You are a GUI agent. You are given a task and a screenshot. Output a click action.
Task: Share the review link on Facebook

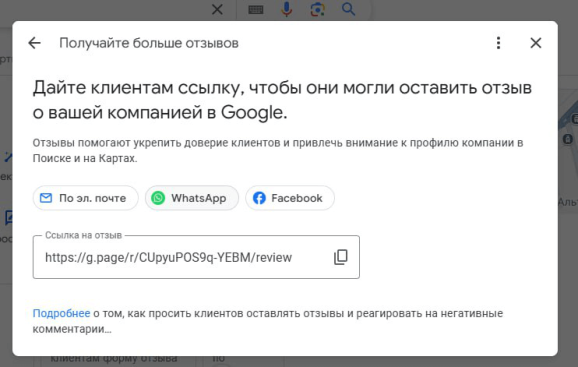290,198
